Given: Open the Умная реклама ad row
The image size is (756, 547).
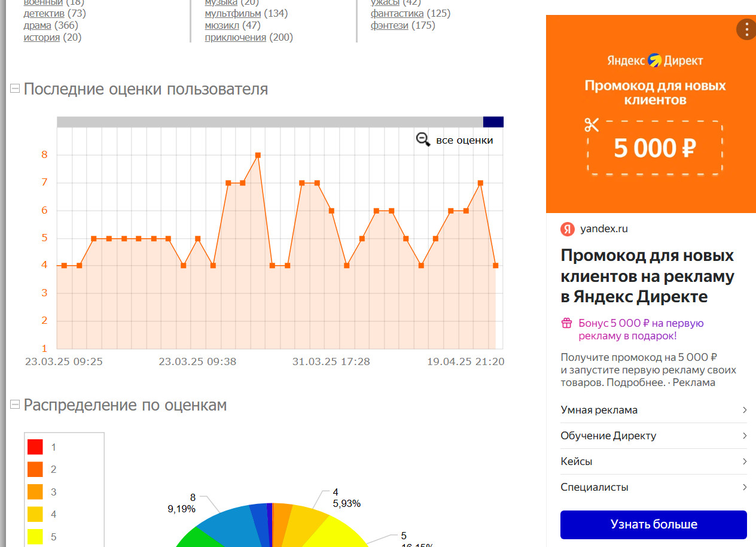Looking at the screenshot, I should coord(654,410).
